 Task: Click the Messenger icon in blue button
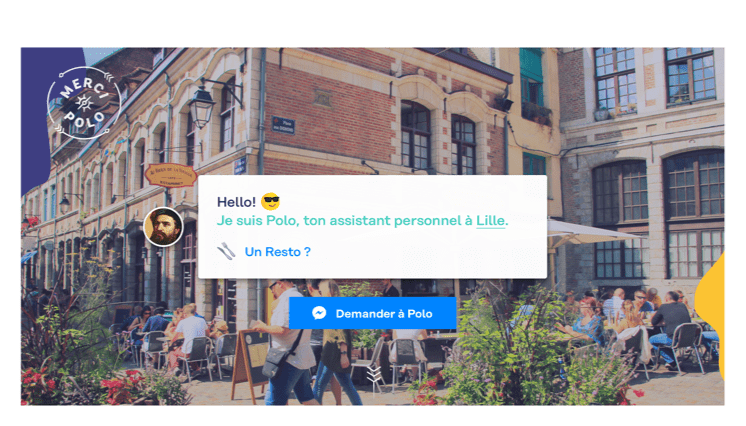click(319, 313)
